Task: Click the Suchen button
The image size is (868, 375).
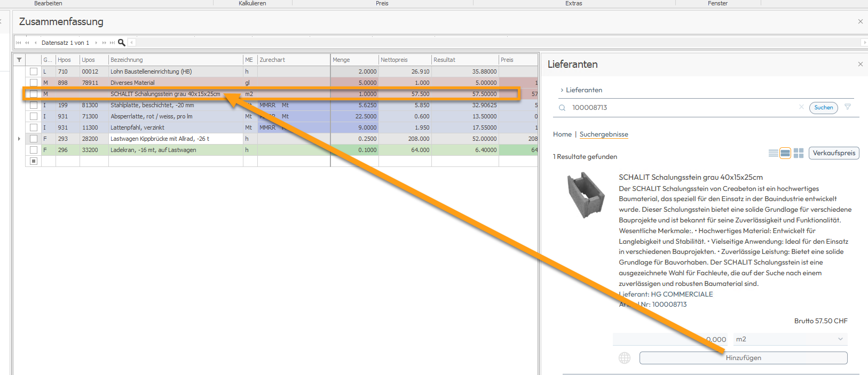Action: [x=824, y=108]
